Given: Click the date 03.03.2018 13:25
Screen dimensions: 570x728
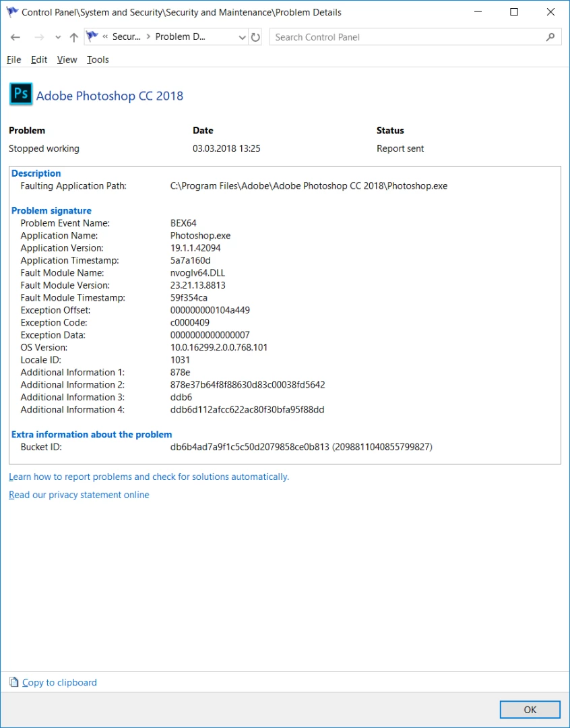Looking at the screenshot, I should tap(226, 148).
